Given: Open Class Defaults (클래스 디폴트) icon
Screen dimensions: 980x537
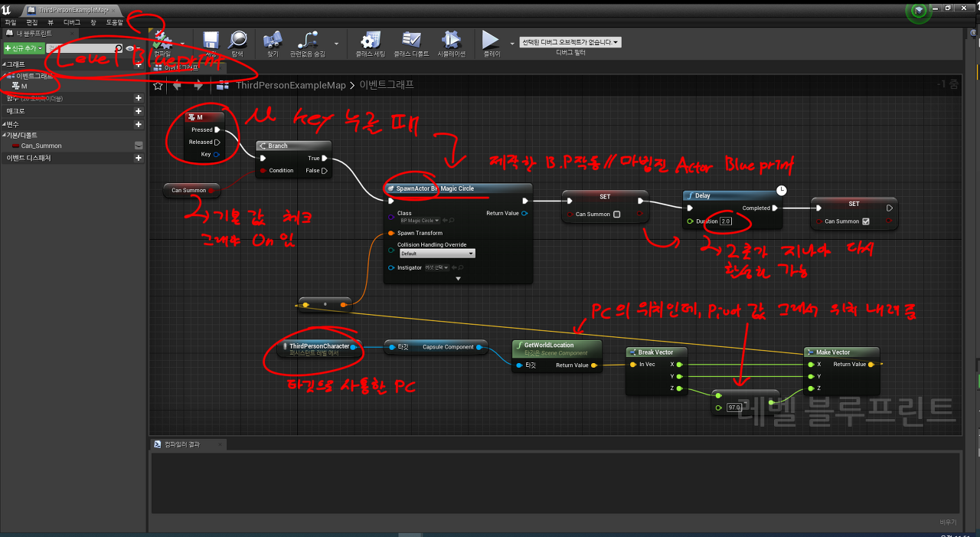Looking at the screenshot, I should (x=411, y=40).
